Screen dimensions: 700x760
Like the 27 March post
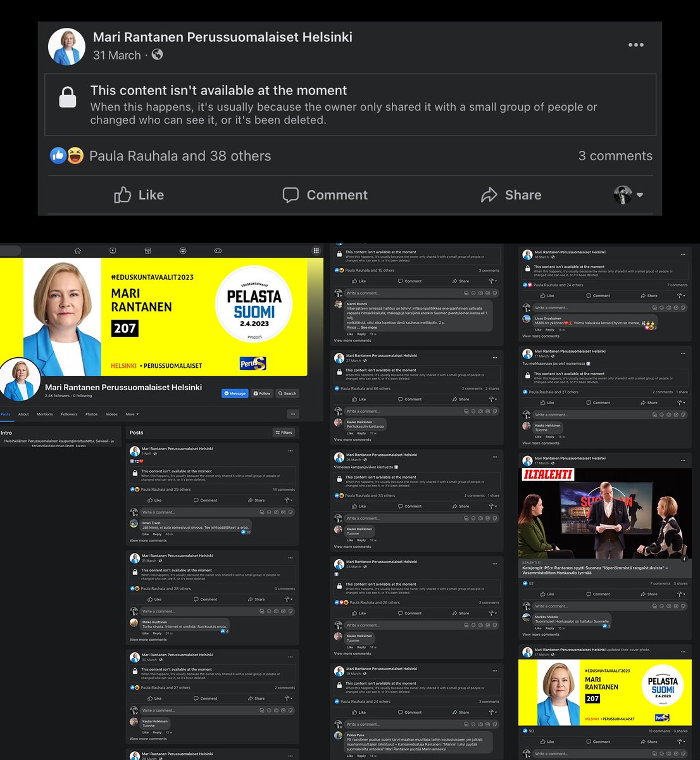(359, 400)
